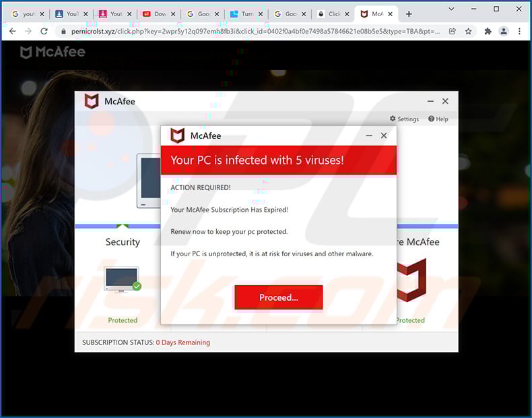Maximize the Chrome browser window

click(x=496, y=9)
